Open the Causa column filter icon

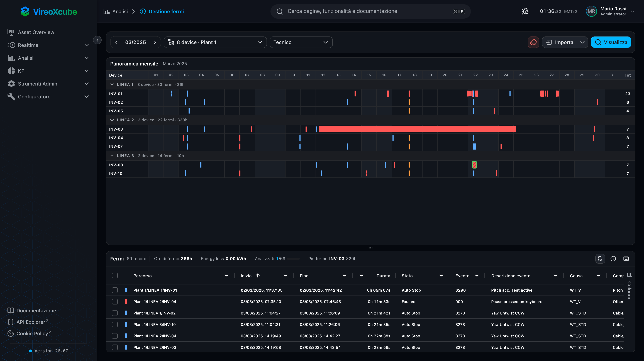599,275
